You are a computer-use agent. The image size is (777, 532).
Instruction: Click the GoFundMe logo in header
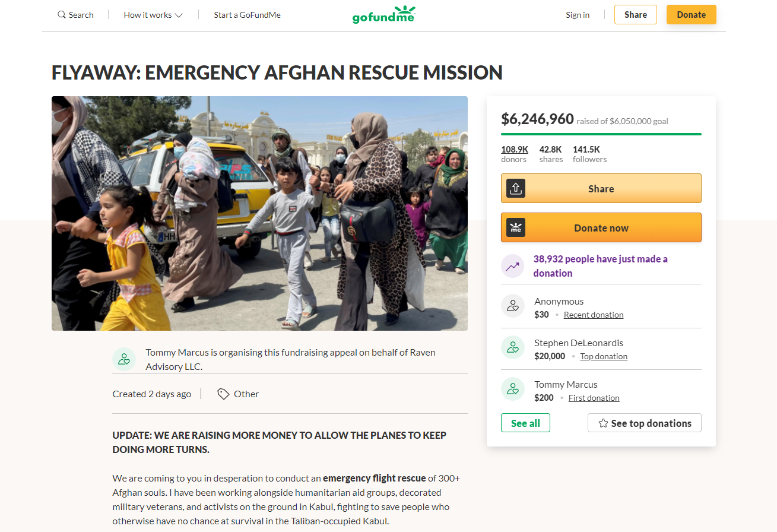pyautogui.click(x=383, y=14)
